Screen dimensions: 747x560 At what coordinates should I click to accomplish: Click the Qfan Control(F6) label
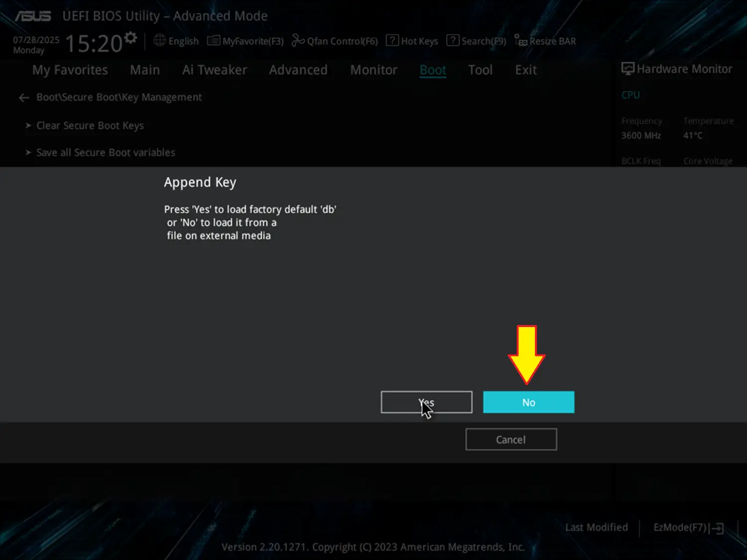click(x=343, y=41)
